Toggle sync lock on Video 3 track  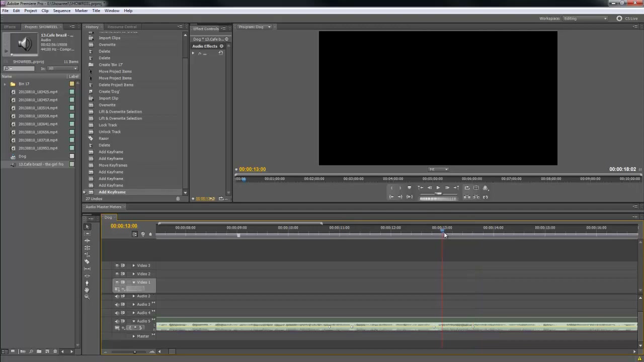(x=123, y=265)
